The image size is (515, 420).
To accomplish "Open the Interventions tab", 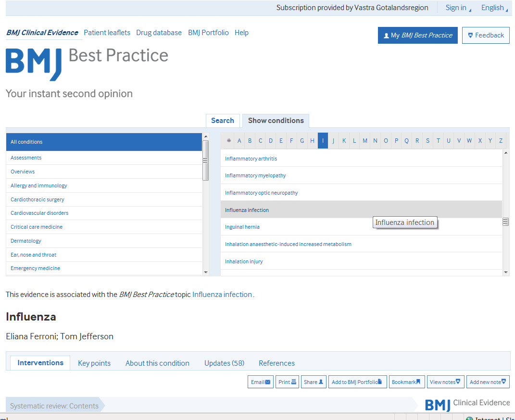I will coord(40,363).
